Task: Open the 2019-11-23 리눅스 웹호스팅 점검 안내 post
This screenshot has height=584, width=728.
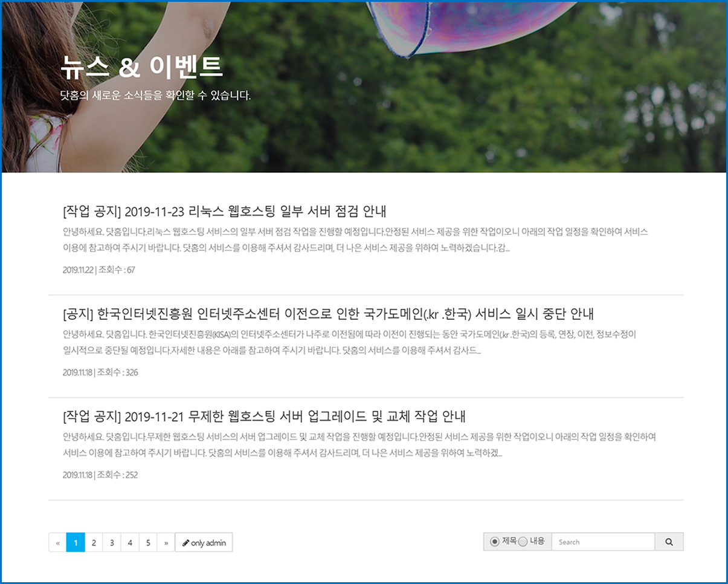Action: (224, 212)
